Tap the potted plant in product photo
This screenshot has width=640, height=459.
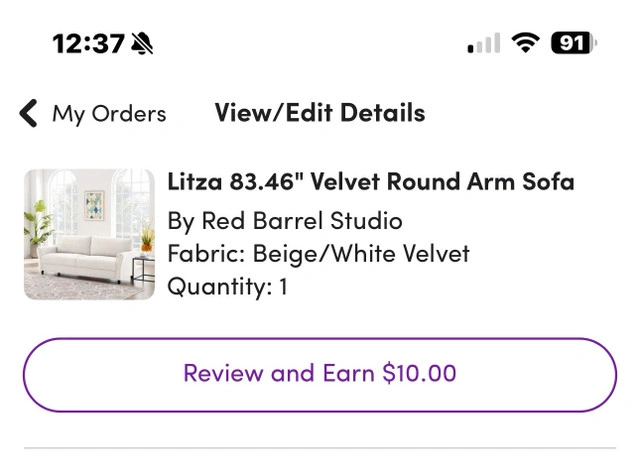39,225
